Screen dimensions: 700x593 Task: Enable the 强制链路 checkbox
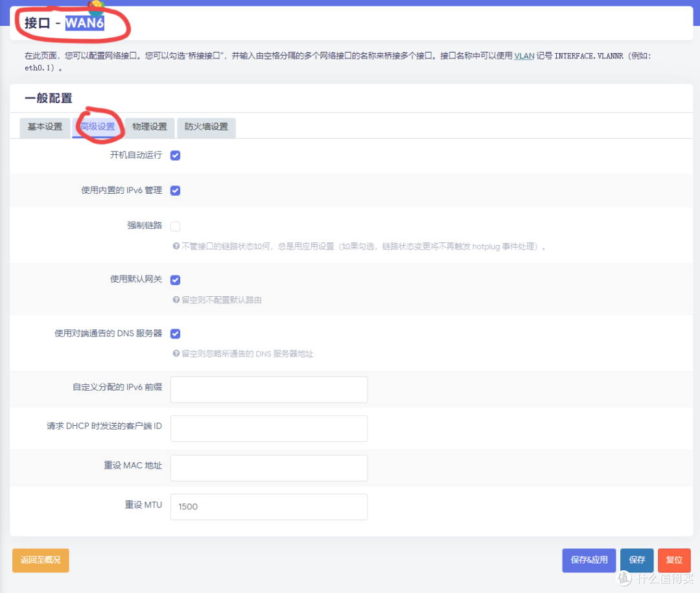(175, 226)
